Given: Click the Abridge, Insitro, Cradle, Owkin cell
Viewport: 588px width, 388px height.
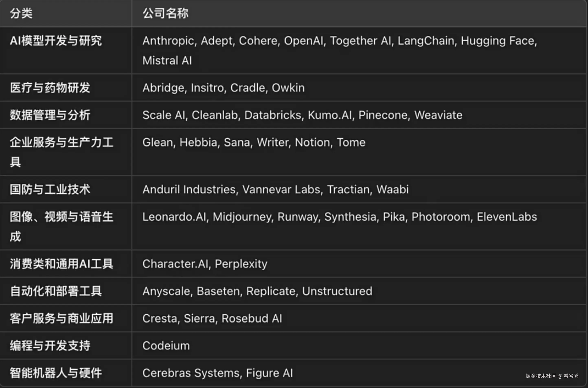Looking at the screenshot, I should point(359,88).
